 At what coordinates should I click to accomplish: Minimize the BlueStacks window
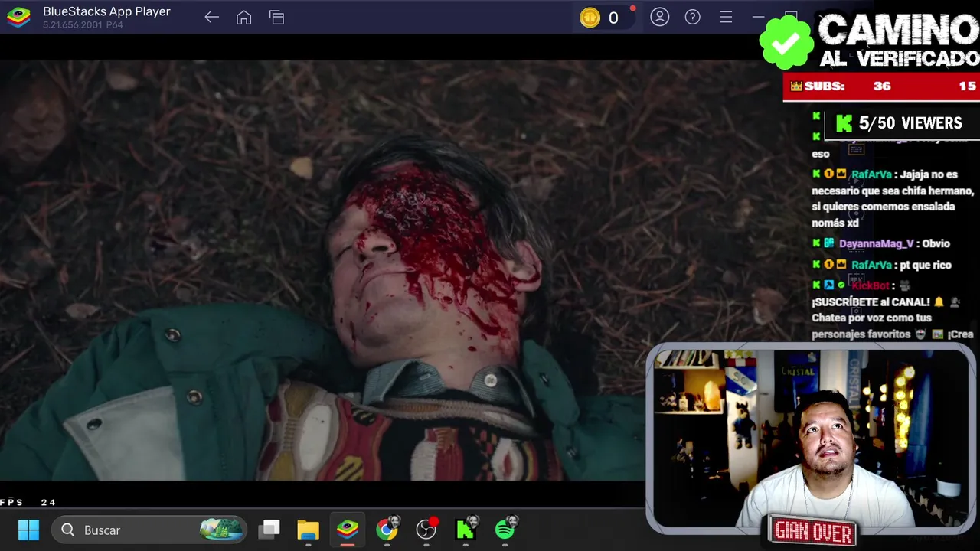(x=758, y=17)
